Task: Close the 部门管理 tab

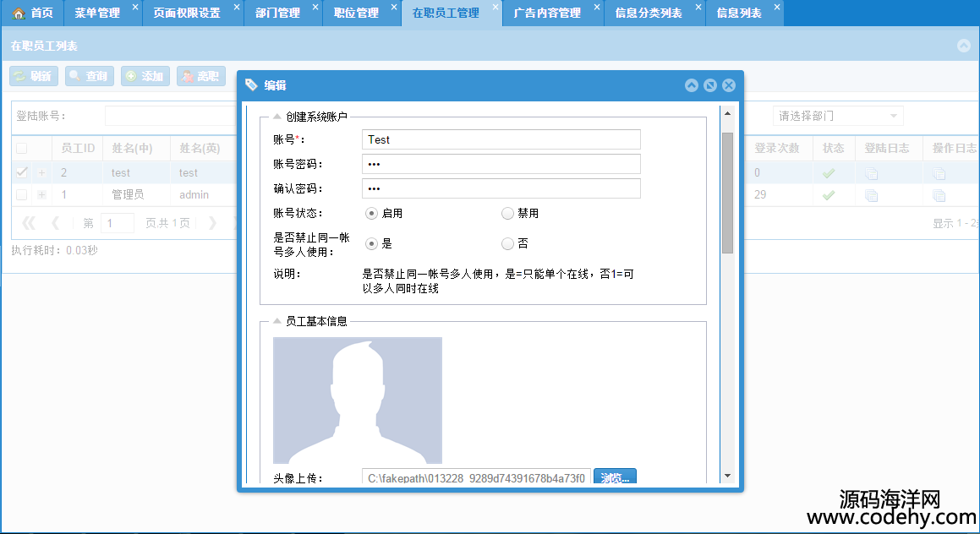Action: [315, 7]
